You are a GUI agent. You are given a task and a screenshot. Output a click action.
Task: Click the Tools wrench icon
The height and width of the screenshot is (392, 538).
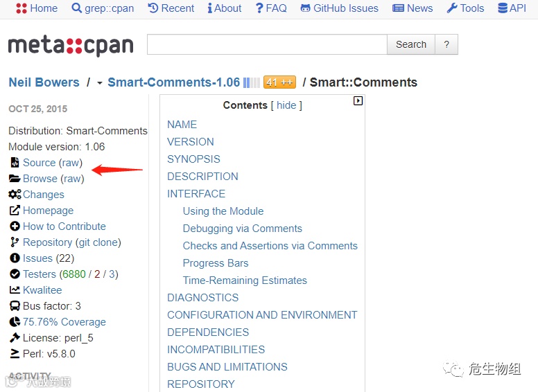(x=452, y=8)
